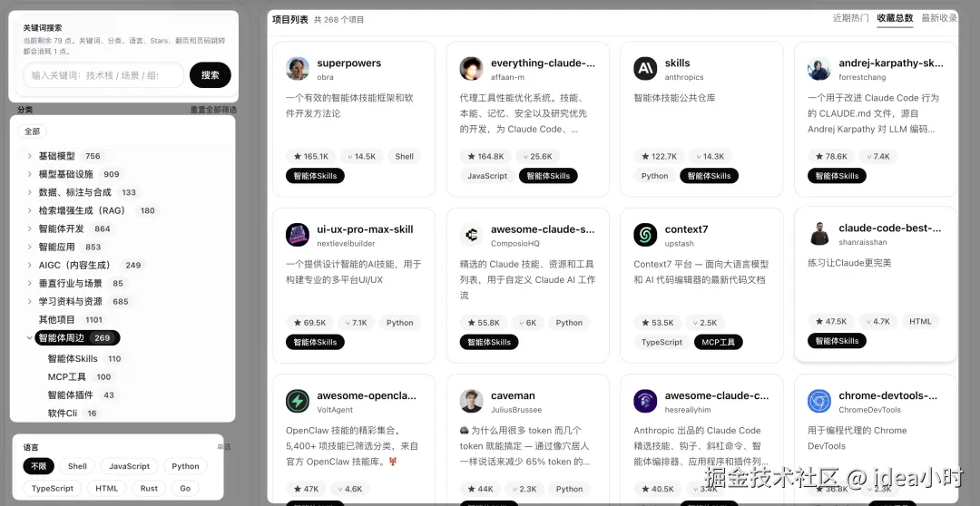Click 重置全部筛选 link
The image size is (980, 506).
point(213,110)
